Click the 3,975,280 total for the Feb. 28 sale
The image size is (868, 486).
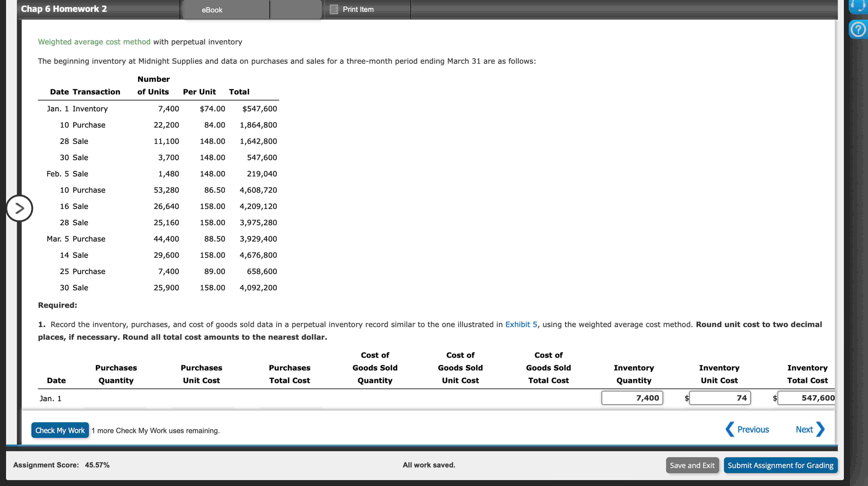point(258,223)
